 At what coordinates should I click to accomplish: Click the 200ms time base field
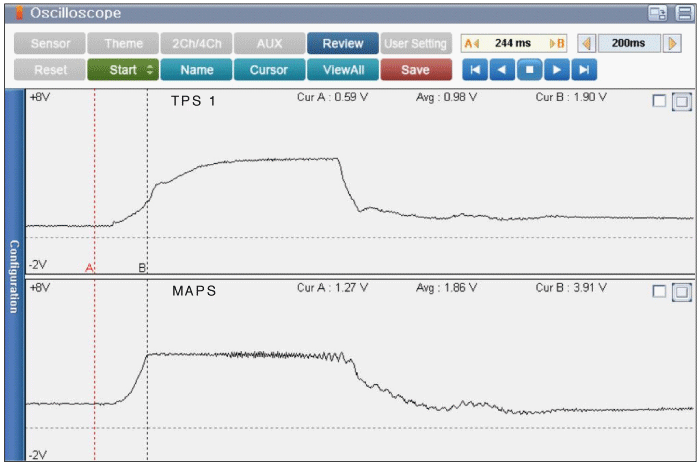[x=629, y=43]
